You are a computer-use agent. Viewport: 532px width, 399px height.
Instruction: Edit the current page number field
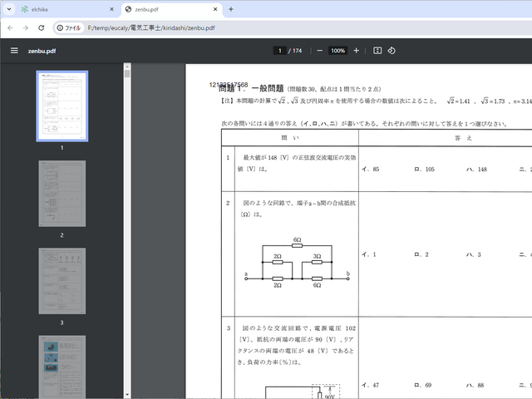(280, 51)
